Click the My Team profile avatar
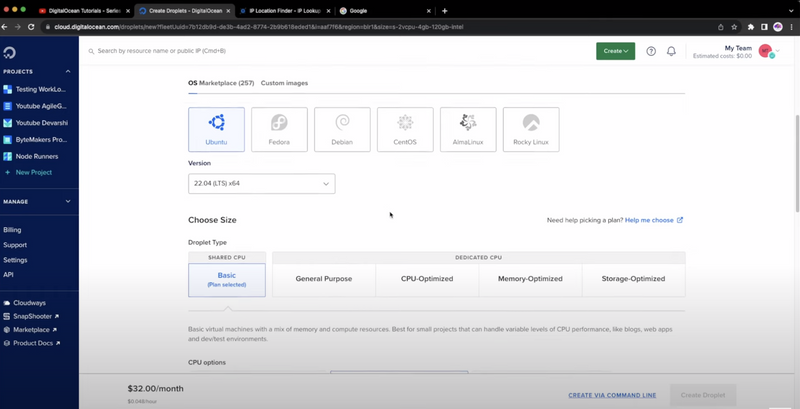 click(x=766, y=51)
